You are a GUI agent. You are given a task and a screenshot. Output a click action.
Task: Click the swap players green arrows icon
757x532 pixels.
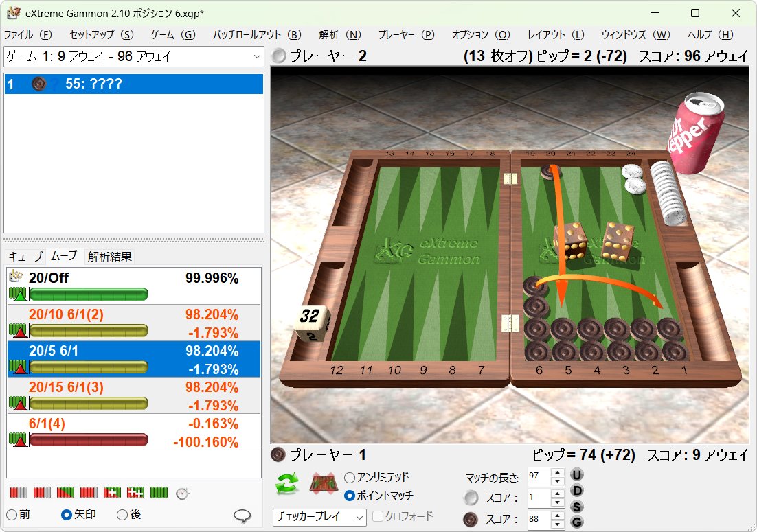coord(286,484)
